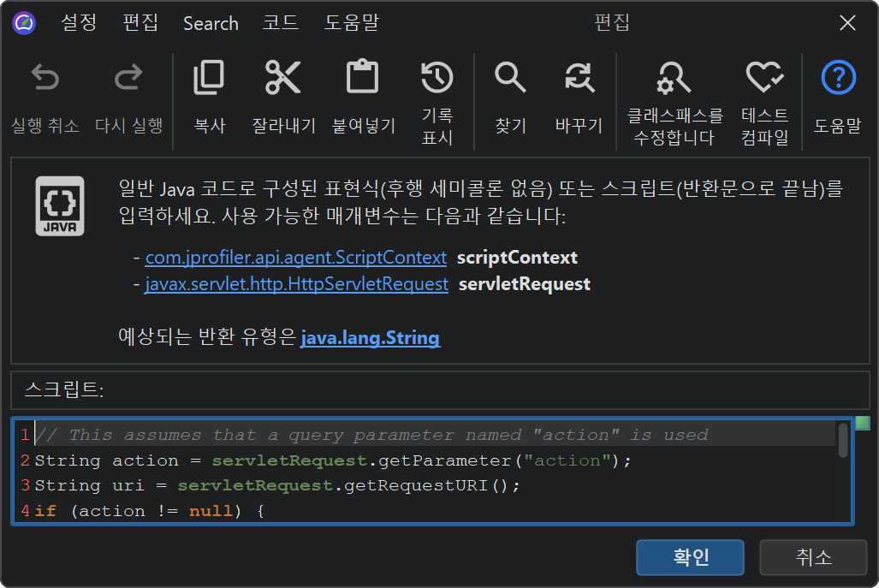Click the Copy (복사) toolbar icon
Image resolution: width=879 pixels, height=588 pixels.
point(209,78)
